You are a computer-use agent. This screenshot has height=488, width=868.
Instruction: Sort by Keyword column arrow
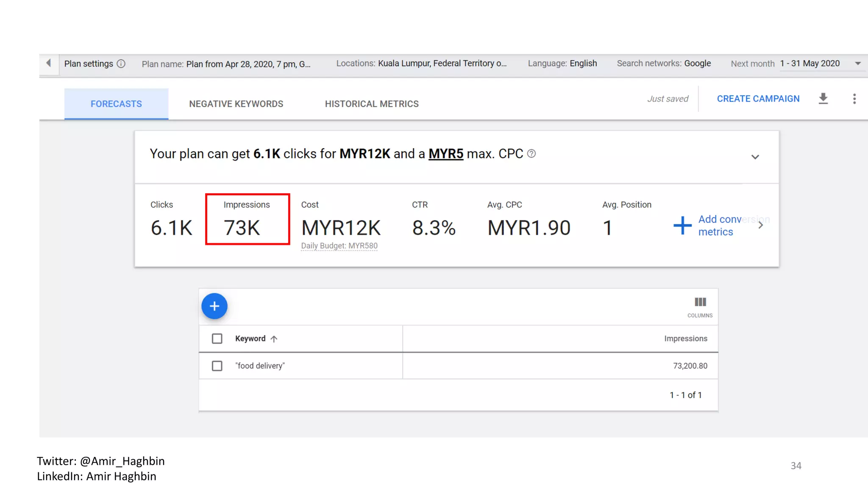[x=274, y=339]
